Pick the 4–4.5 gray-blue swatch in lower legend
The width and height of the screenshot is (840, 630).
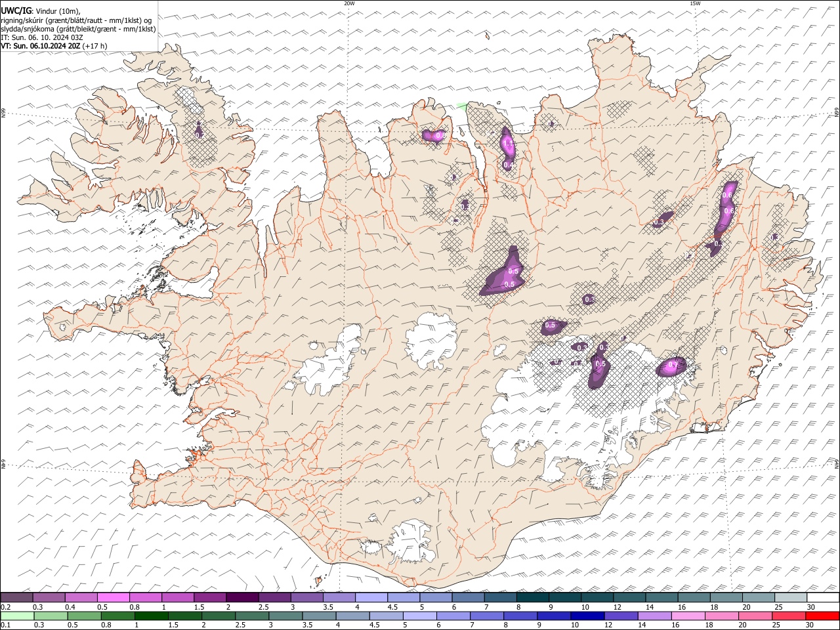click(x=352, y=616)
